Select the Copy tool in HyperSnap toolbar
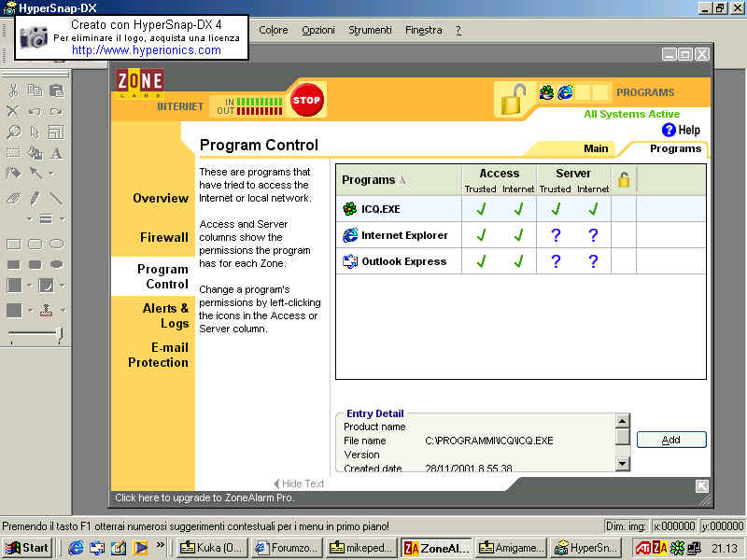The width and height of the screenshot is (747, 560). coord(35,90)
